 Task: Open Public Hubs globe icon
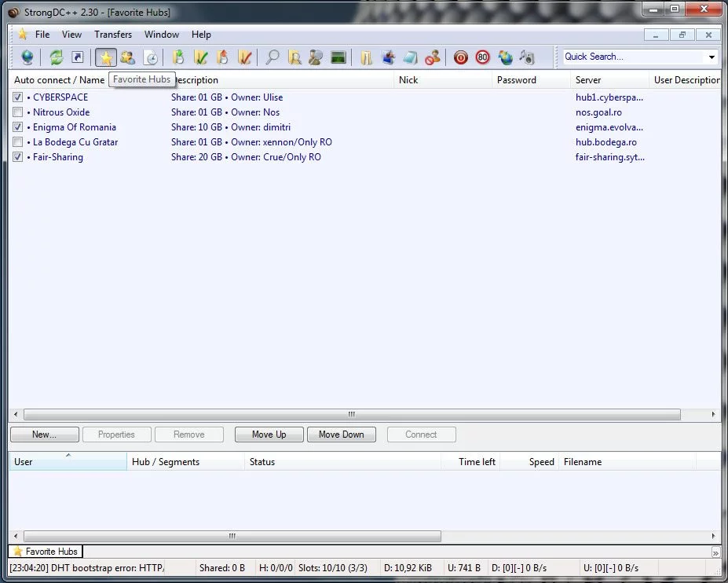click(27, 57)
